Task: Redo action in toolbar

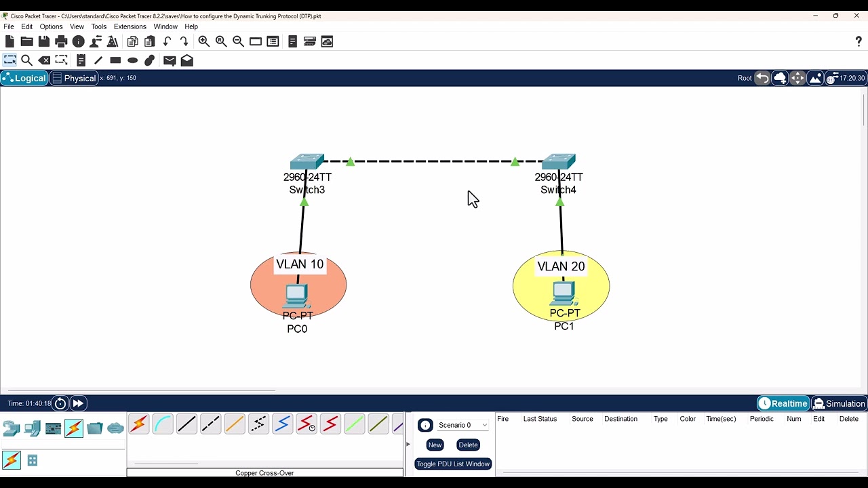Action: [184, 41]
